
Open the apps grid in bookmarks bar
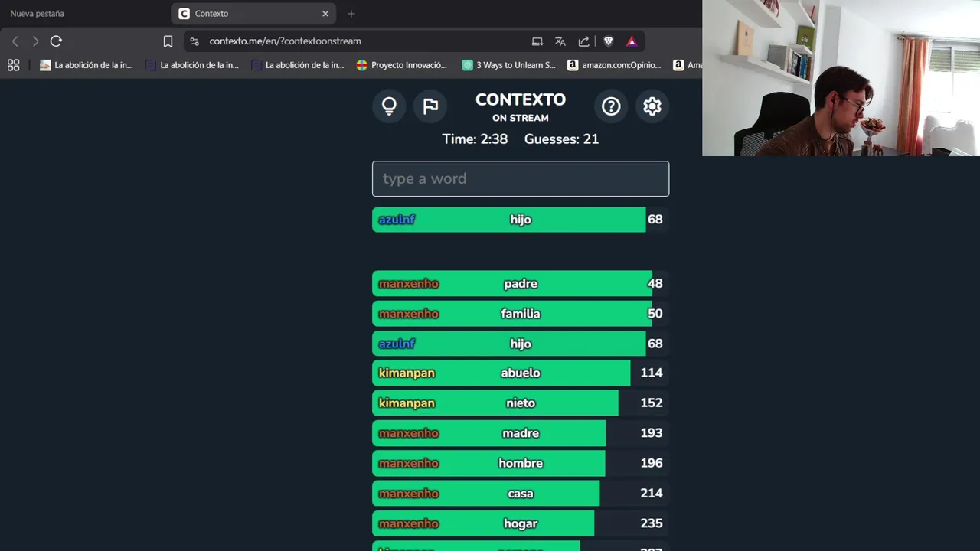(14, 65)
